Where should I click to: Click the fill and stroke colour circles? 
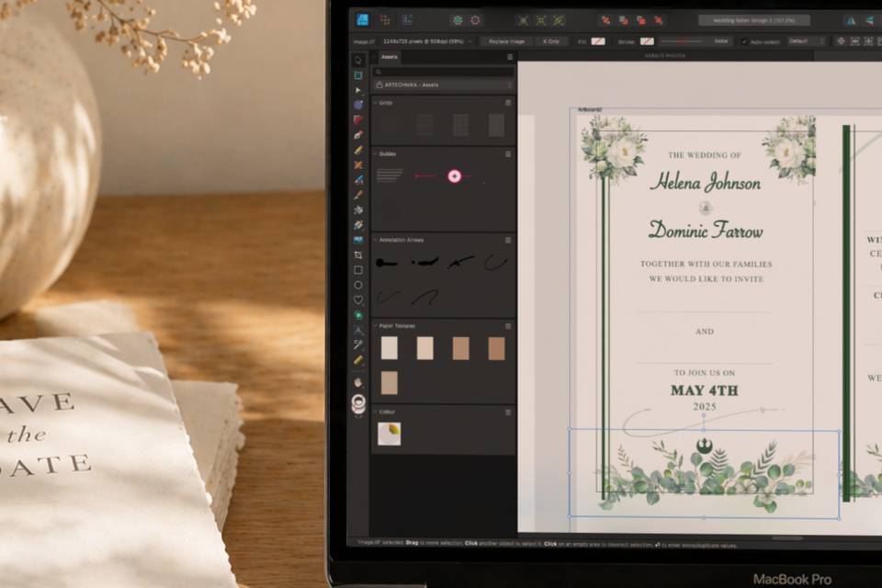[x=358, y=403]
